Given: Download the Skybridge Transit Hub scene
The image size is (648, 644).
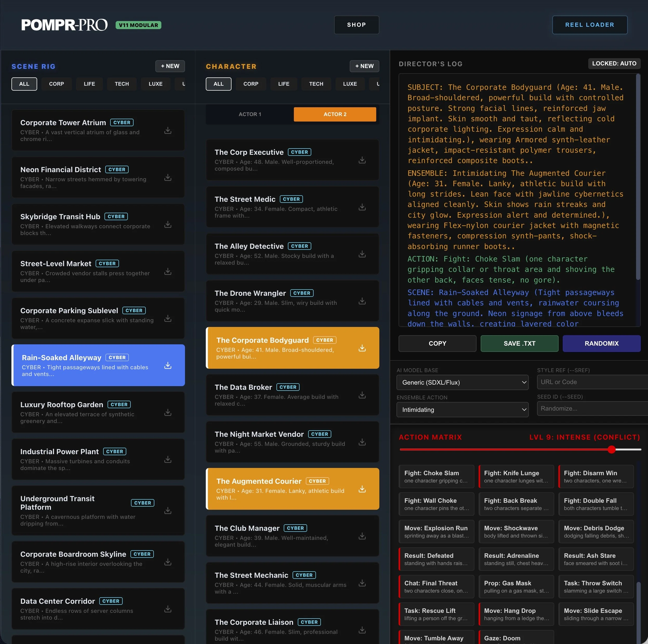Looking at the screenshot, I should (x=168, y=225).
